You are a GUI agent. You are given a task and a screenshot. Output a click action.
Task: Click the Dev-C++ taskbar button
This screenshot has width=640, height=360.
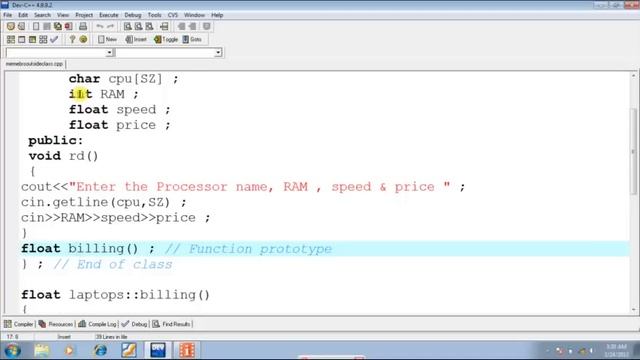point(158,350)
